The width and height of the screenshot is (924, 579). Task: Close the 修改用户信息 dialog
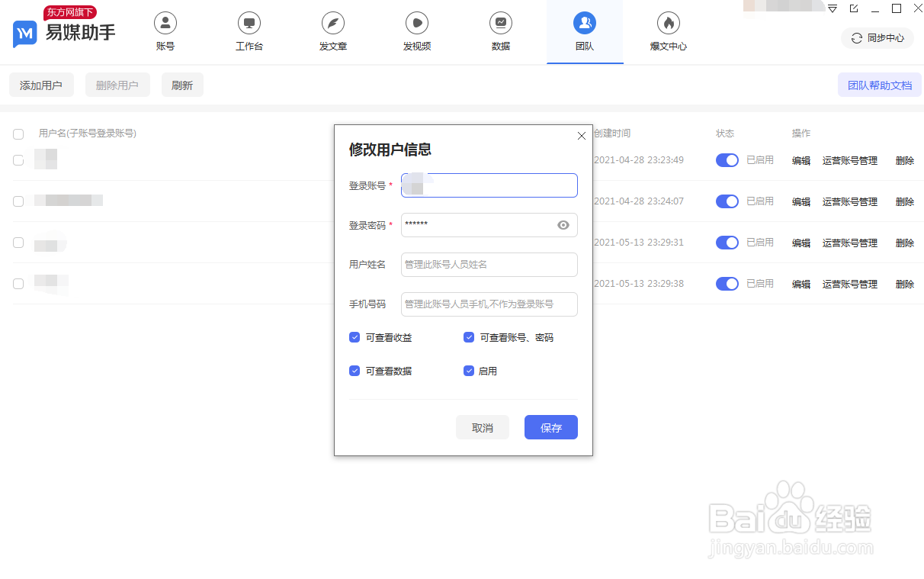click(x=582, y=136)
